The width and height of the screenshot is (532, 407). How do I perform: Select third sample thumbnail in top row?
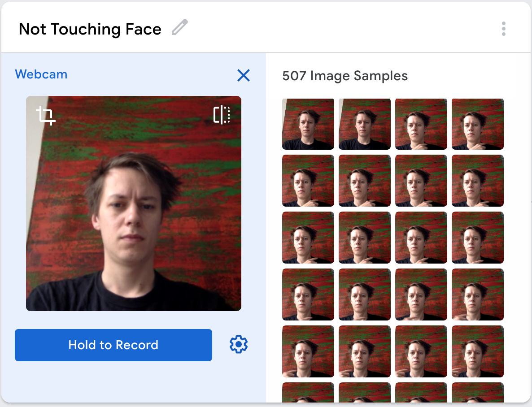coord(421,124)
